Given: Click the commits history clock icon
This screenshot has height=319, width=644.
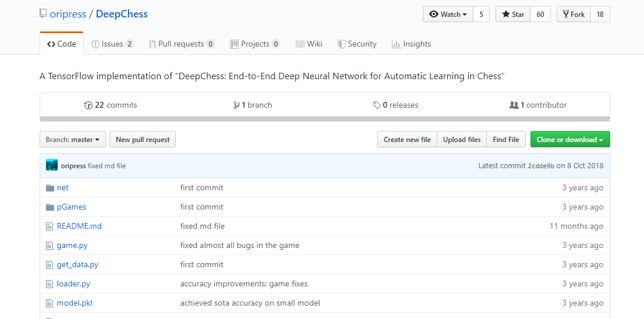Looking at the screenshot, I should pos(88,105).
